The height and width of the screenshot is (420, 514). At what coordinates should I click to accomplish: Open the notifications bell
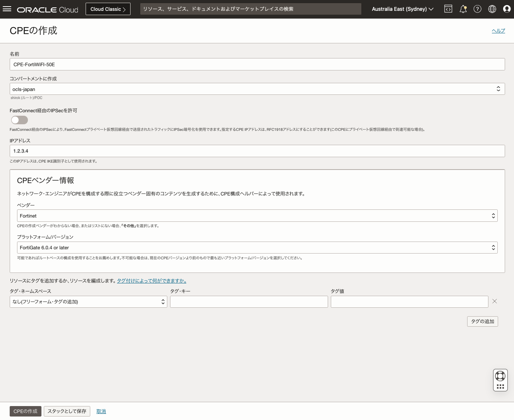pyautogui.click(x=463, y=9)
